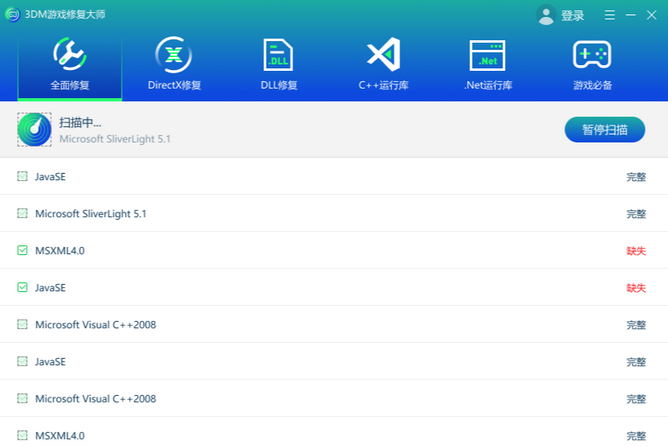
Task: Switch to the 全面修复 tab label
Action: tap(69, 86)
